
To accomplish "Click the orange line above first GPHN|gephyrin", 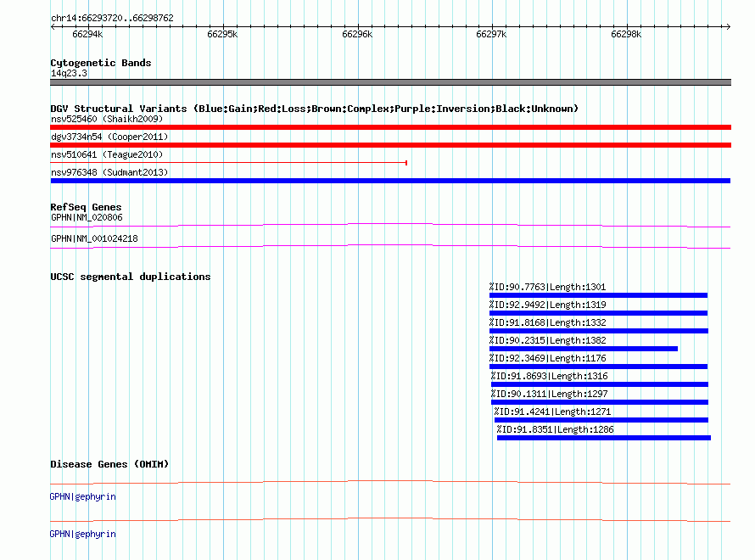I will point(390,482).
